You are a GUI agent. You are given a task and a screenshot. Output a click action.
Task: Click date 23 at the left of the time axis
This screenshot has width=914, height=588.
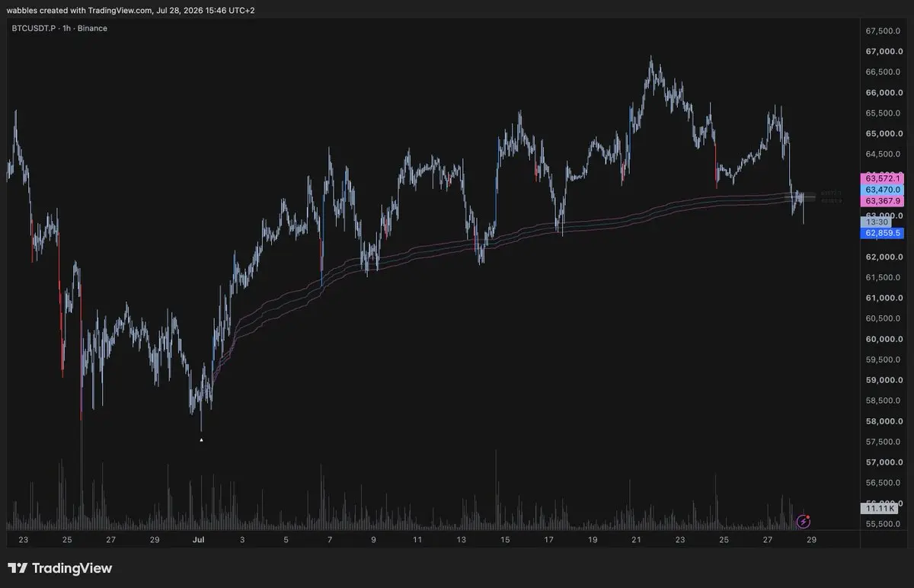pyautogui.click(x=24, y=539)
